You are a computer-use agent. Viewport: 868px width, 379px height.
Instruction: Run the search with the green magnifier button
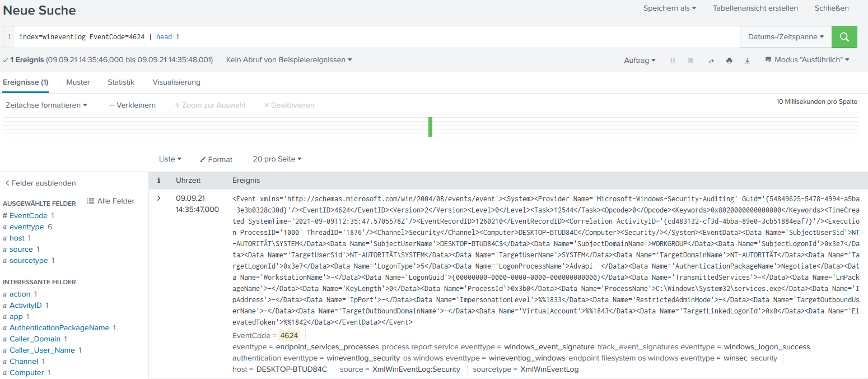(x=844, y=37)
